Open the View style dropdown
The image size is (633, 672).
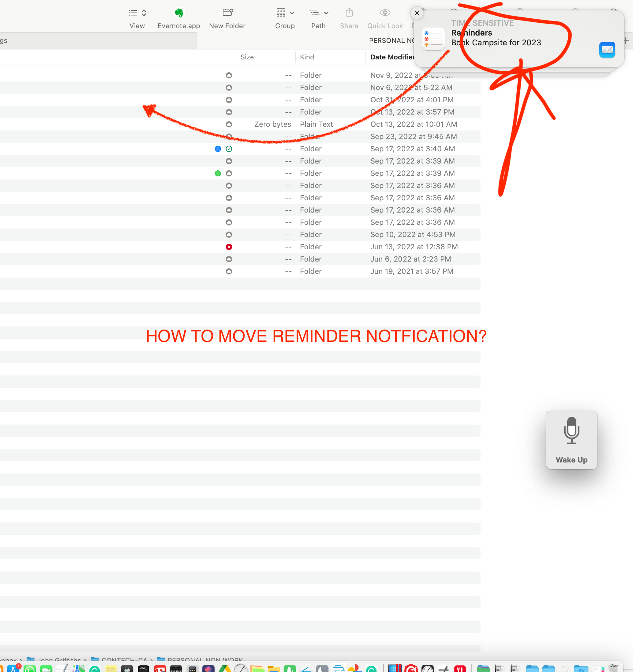137,13
